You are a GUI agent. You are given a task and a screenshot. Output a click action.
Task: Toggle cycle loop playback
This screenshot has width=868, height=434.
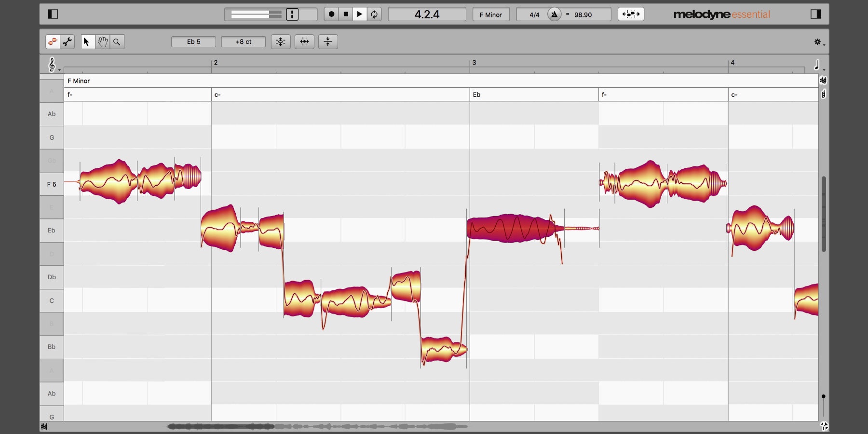tap(374, 14)
